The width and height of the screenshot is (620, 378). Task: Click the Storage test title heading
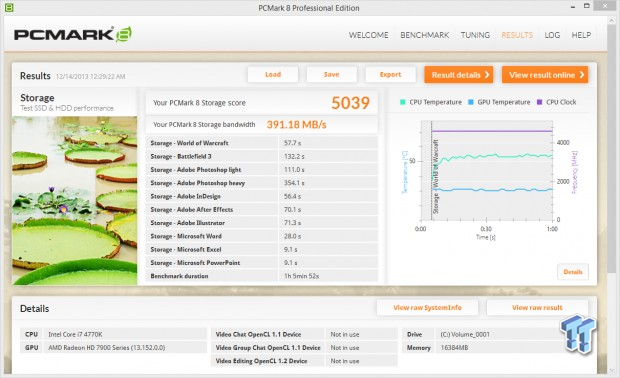(x=37, y=98)
